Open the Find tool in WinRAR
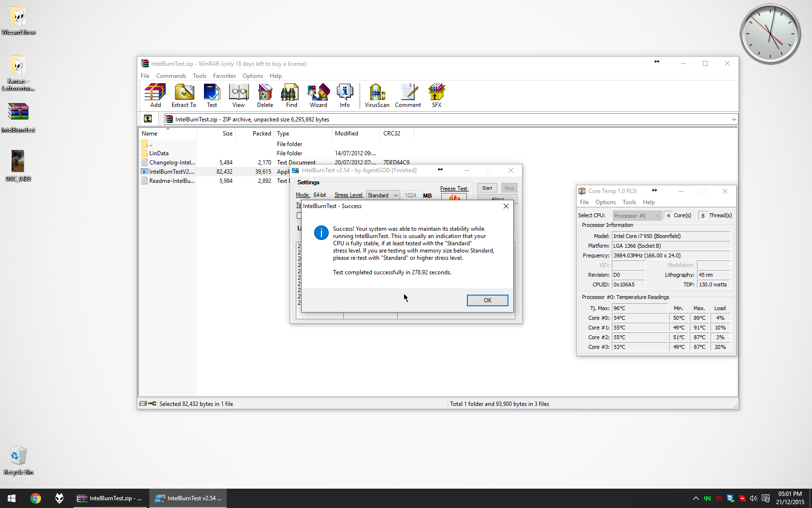 (x=291, y=95)
